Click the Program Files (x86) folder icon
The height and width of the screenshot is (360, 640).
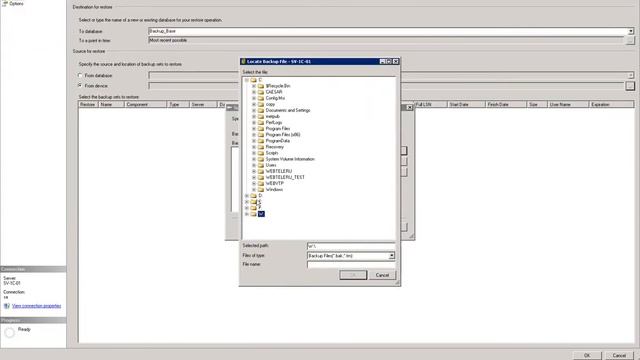click(261, 135)
